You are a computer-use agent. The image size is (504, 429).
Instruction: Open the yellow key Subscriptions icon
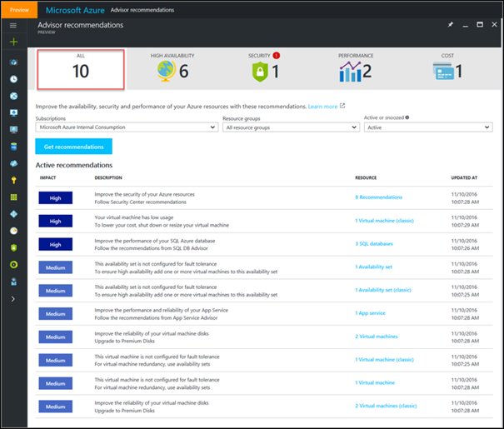[x=13, y=180]
